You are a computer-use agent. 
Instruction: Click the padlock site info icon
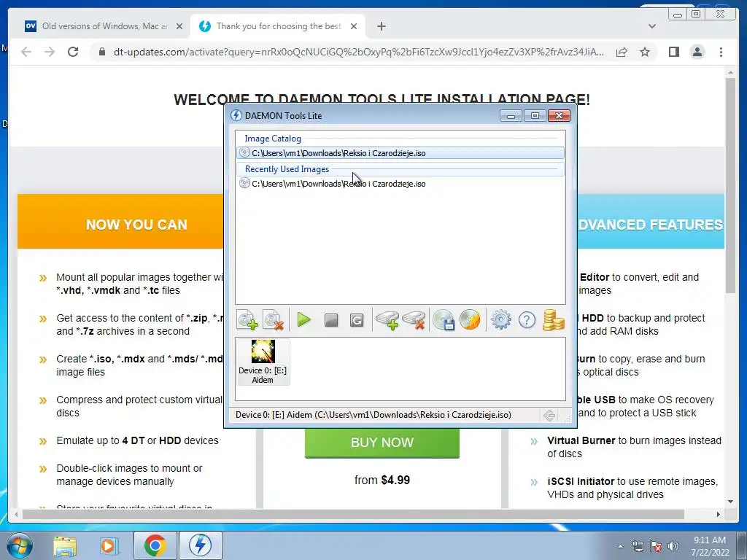(101, 52)
